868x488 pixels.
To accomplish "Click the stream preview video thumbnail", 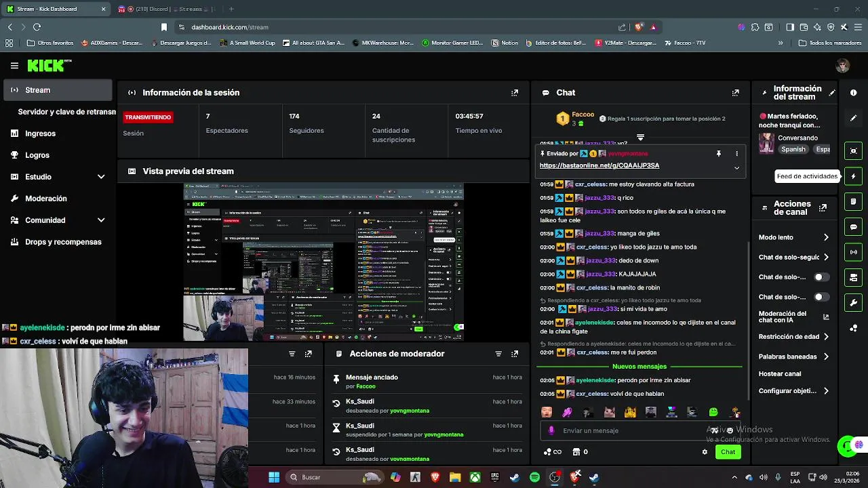I will click(x=323, y=262).
